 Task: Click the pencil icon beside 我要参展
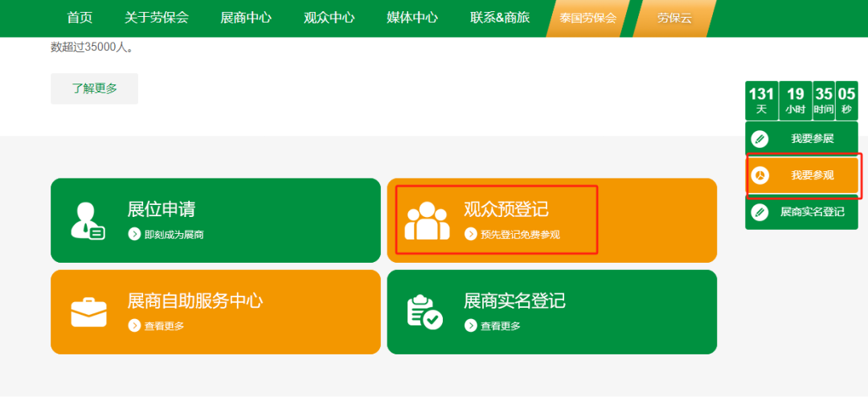coord(760,138)
